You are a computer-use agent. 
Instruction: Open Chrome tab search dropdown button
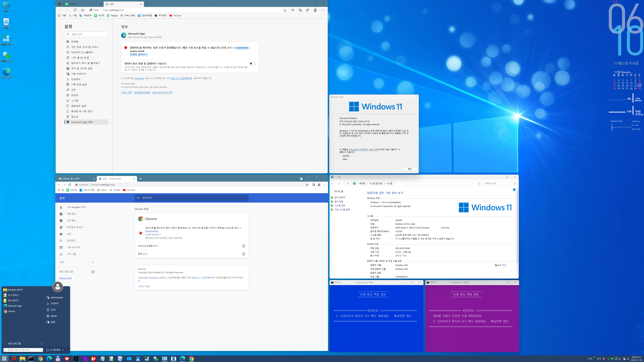pos(301,179)
